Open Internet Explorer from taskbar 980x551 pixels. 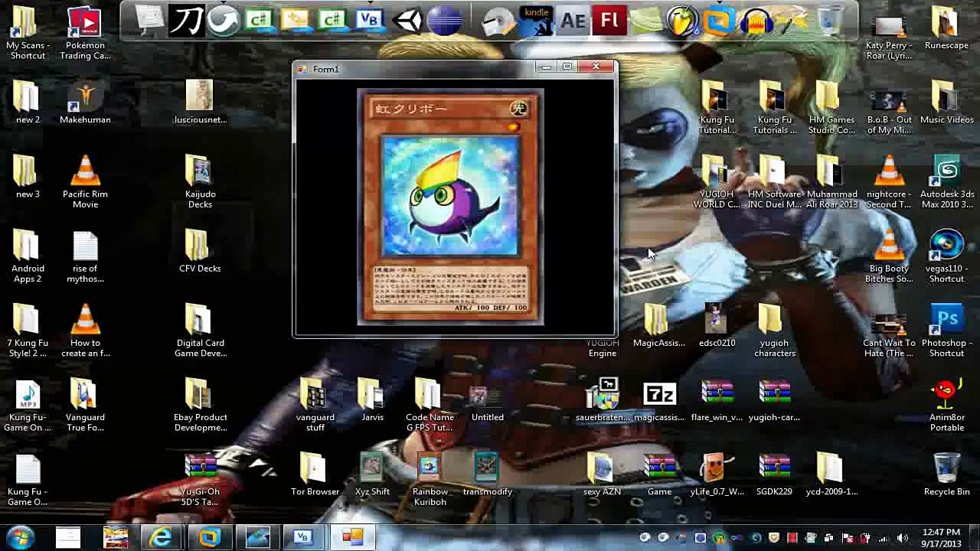tap(161, 537)
